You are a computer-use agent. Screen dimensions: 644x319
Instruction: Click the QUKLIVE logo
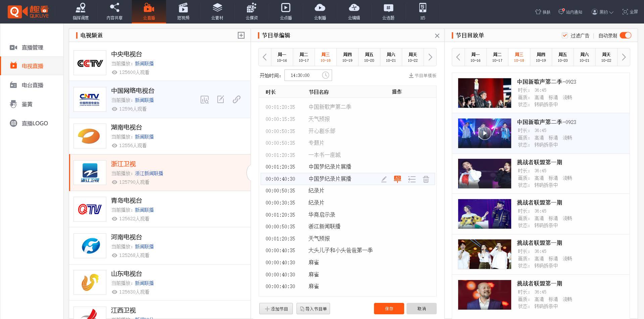coord(28,12)
